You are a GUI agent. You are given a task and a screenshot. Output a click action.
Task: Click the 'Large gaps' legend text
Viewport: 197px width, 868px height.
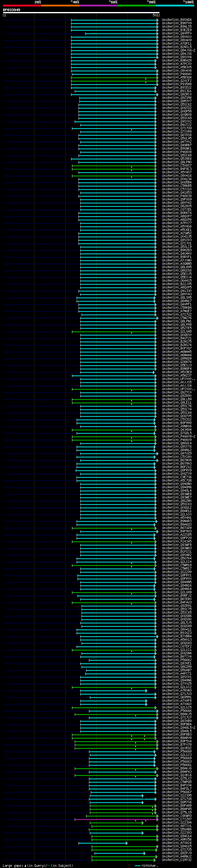click(x=13, y=866)
